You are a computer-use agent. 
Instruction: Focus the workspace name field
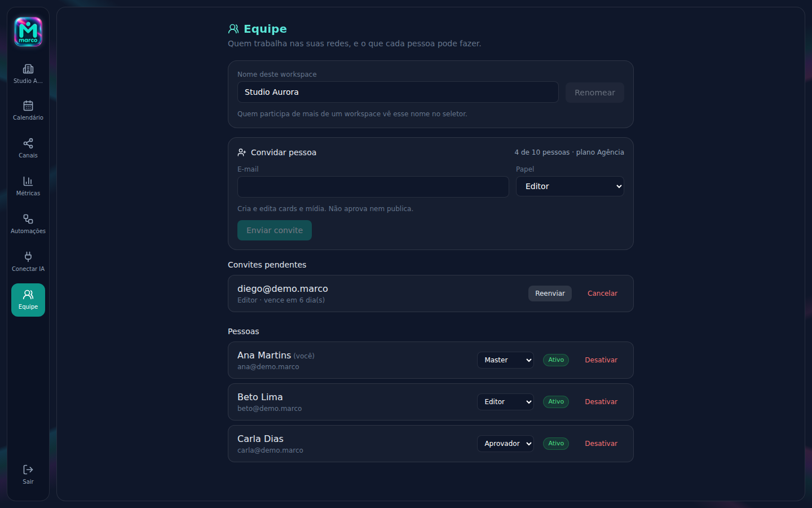(398, 92)
